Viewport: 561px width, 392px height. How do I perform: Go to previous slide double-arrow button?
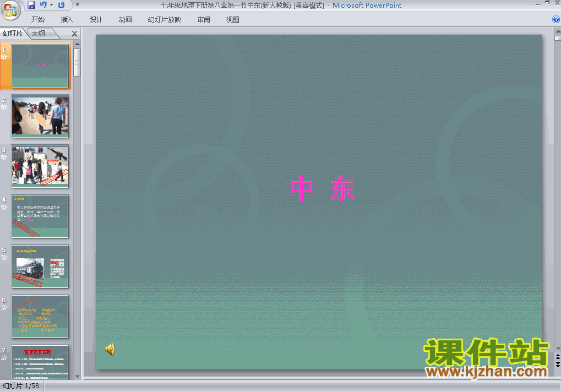558,357
